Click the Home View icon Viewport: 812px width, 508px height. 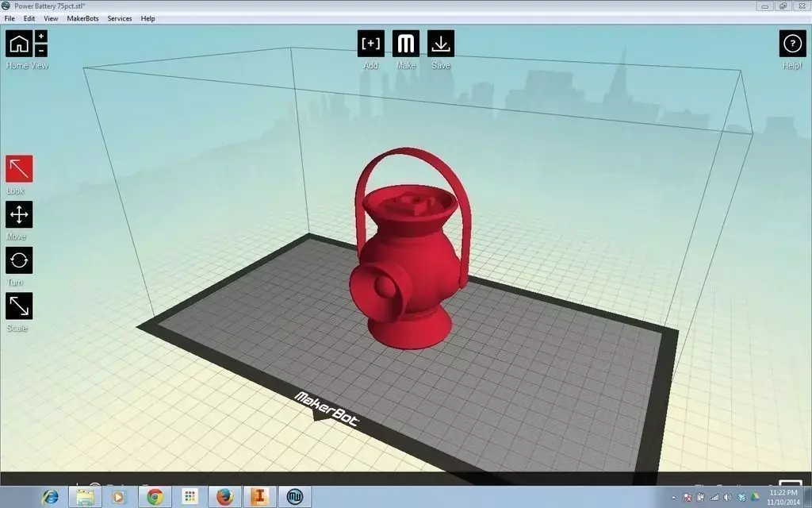click(x=19, y=44)
